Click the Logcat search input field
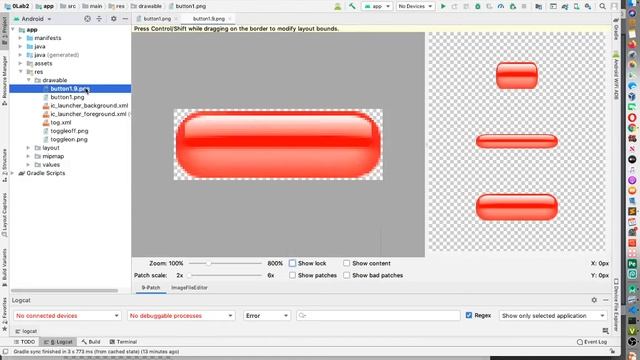640x360 pixels. 378,316
